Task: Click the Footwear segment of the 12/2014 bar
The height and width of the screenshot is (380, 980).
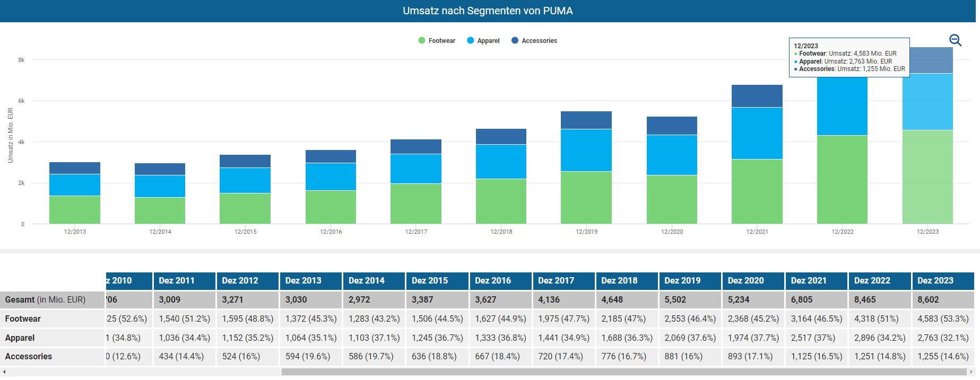Action: tap(160, 211)
